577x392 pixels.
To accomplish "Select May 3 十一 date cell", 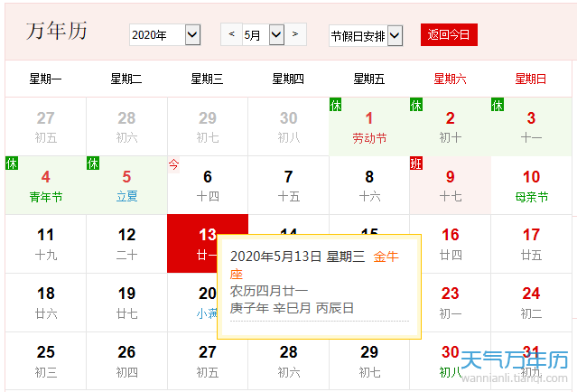I will [531, 126].
